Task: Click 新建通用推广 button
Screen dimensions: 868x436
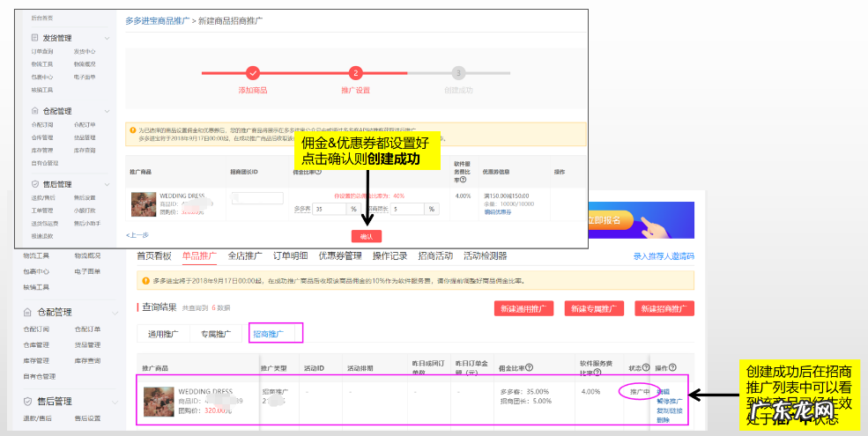Action: (x=523, y=309)
